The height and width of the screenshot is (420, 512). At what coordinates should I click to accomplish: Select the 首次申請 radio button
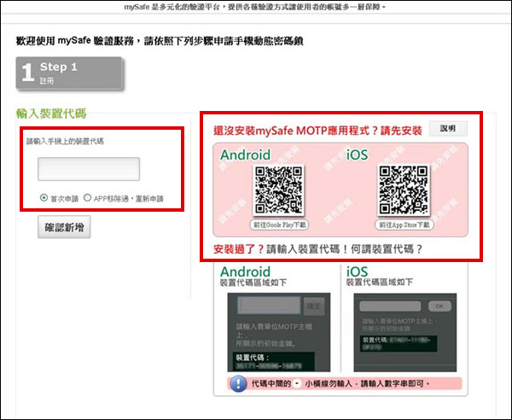coord(44,198)
